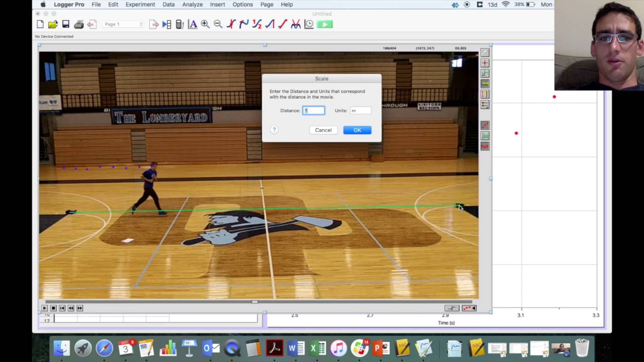Select the Examine tool icon
Image resolution: width=644 pixels, height=362 pixels.
(231, 24)
